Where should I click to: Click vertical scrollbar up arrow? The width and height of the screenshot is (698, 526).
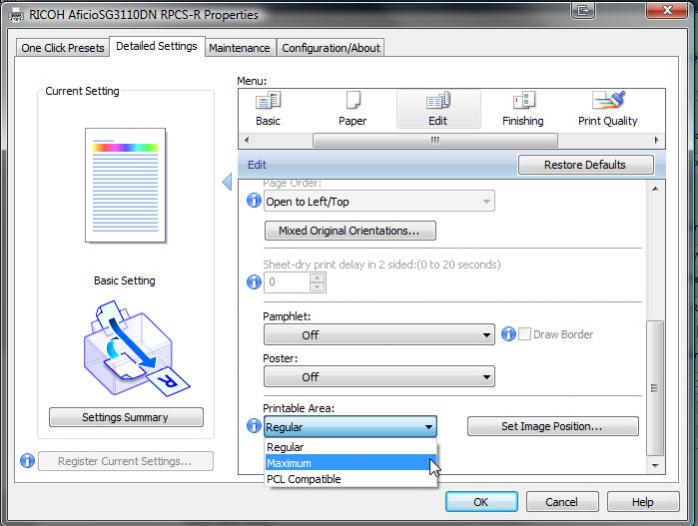[655, 188]
